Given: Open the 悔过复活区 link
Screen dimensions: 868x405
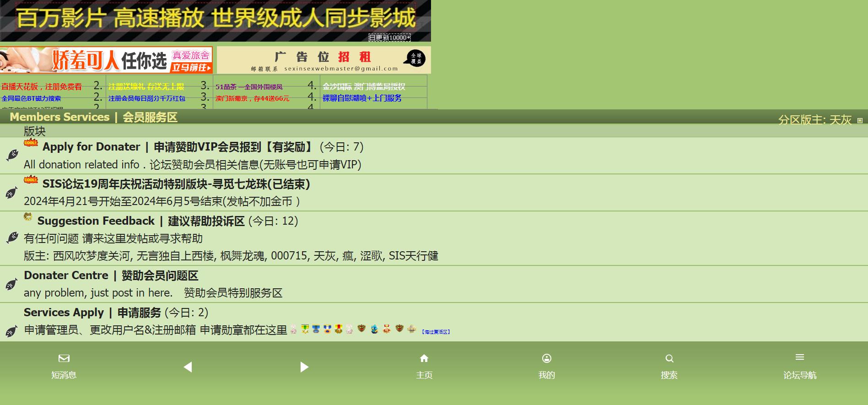Looking at the screenshot, I should pyautogui.click(x=436, y=332).
